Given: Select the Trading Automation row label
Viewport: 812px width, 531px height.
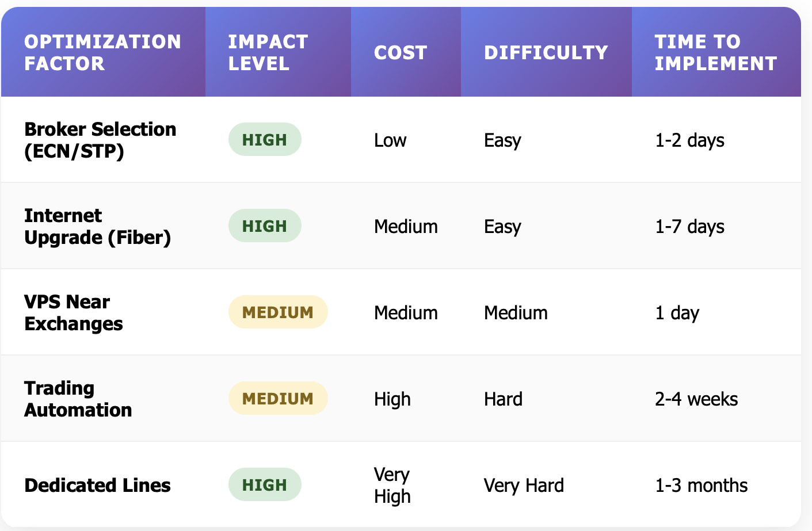Looking at the screenshot, I should pyautogui.click(x=78, y=399).
